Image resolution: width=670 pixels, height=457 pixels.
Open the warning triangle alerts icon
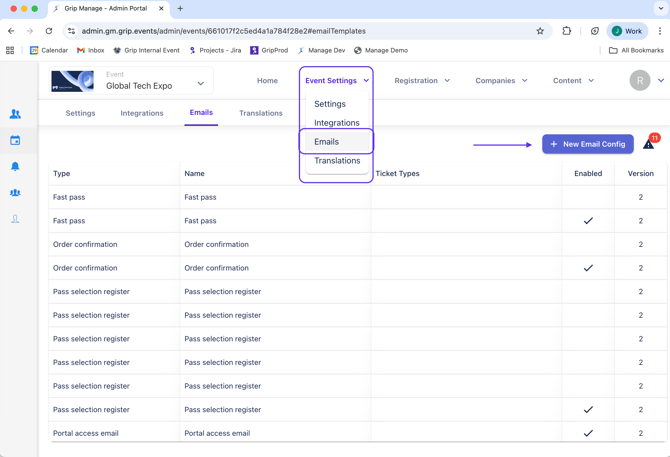(648, 144)
